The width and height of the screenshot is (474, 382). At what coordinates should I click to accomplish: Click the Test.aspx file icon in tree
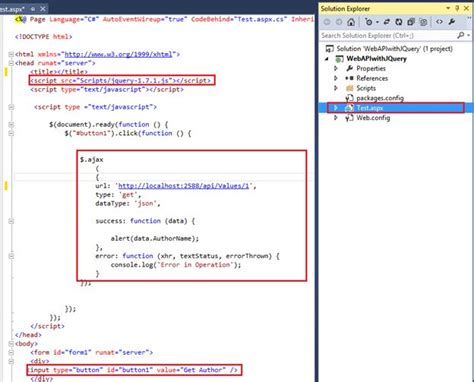coord(349,108)
